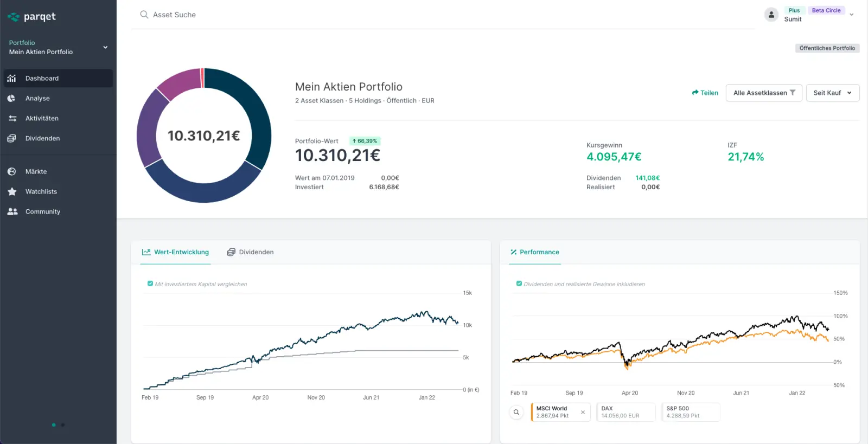Viewport: 868px width, 444px height.
Task: Open the 'Alle Assetklassen' filter dropdown
Action: tap(764, 93)
